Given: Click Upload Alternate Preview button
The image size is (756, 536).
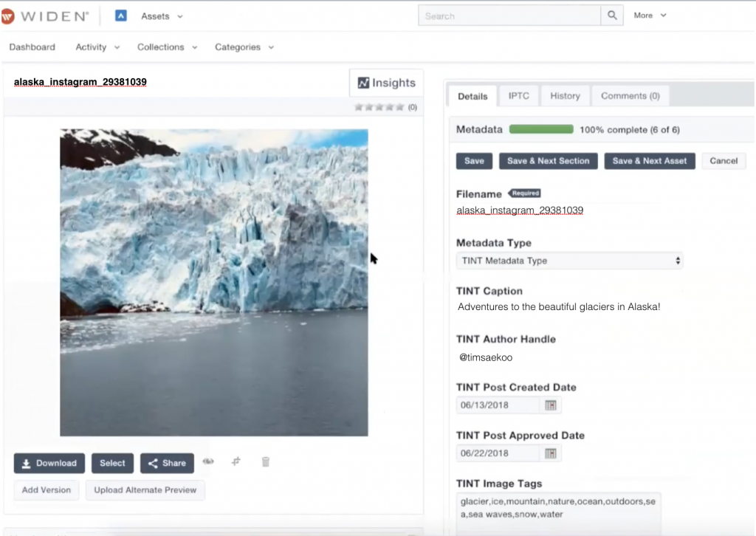Looking at the screenshot, I should click(145, 489).
